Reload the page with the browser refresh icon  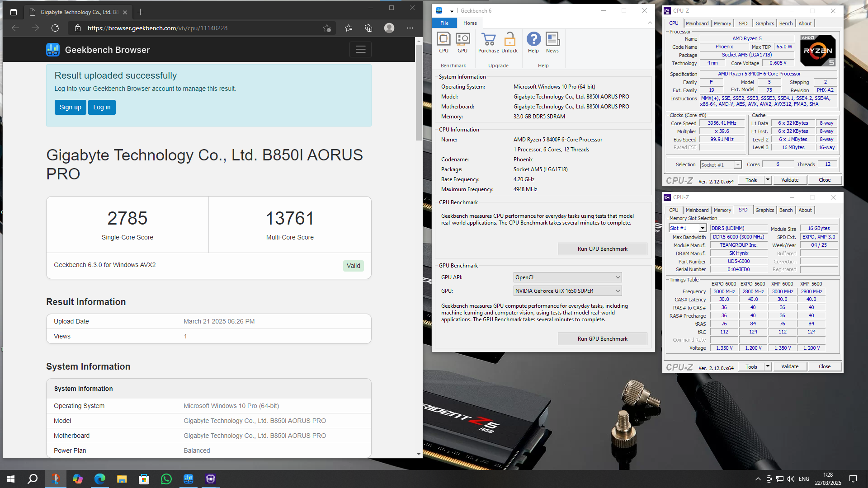[x=55, y=28]
